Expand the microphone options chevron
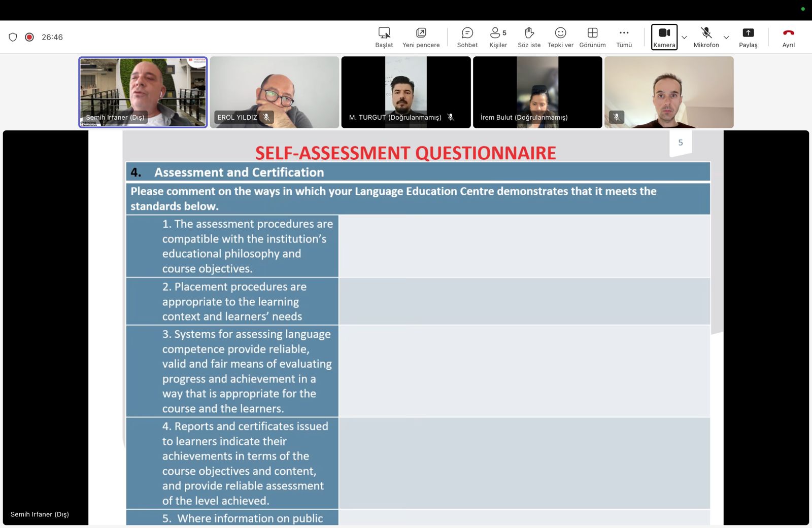Screen dimensions: 812x528 click(x=726, y=38)
